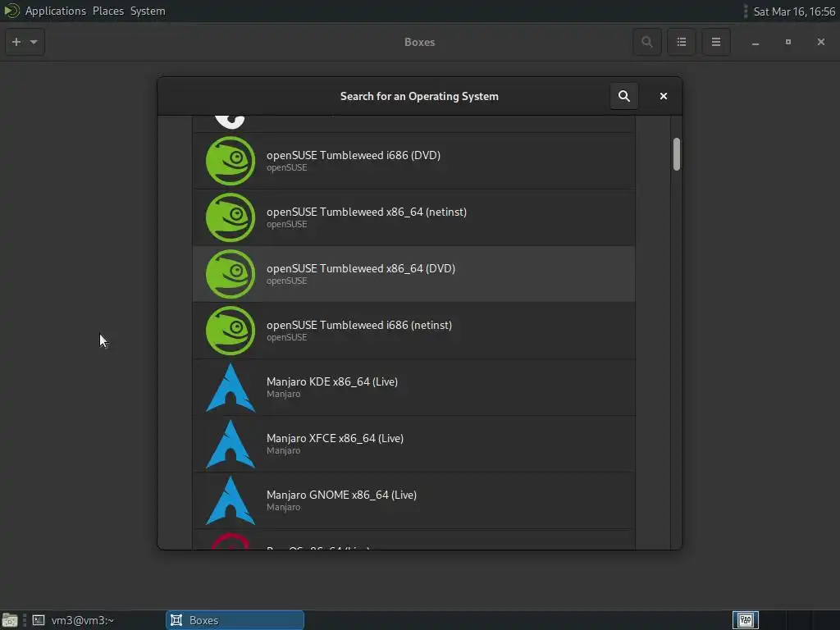Open the hamburger menu in Boxes header

(715, 42)
